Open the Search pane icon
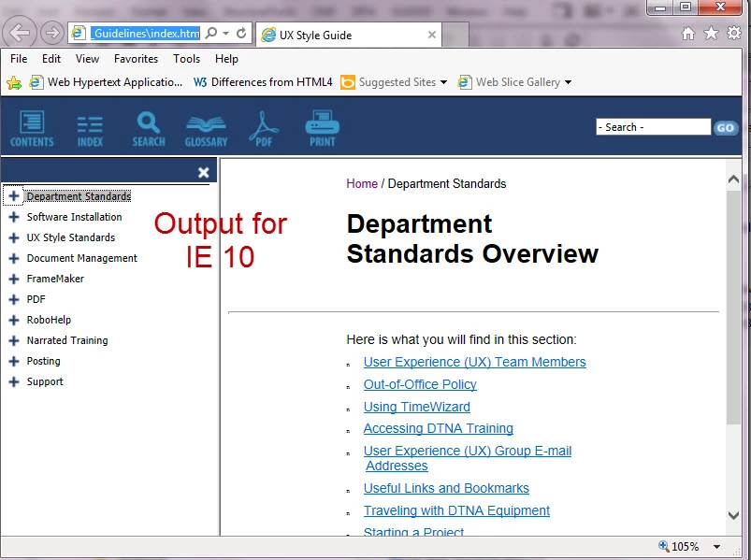 coord(149,129)
